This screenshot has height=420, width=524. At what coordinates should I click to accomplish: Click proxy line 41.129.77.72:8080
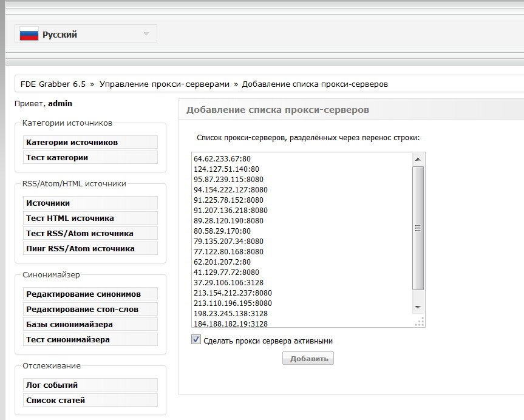(x=226, y=273)
